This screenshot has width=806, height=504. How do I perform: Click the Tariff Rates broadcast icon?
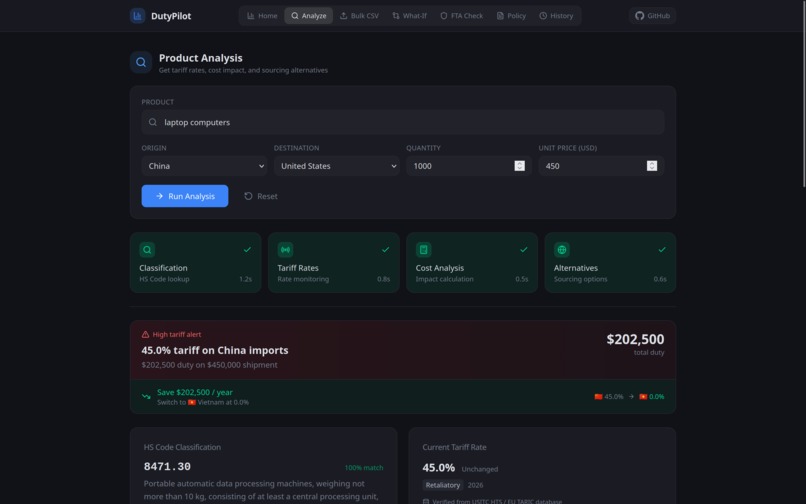tap(285, 250)
